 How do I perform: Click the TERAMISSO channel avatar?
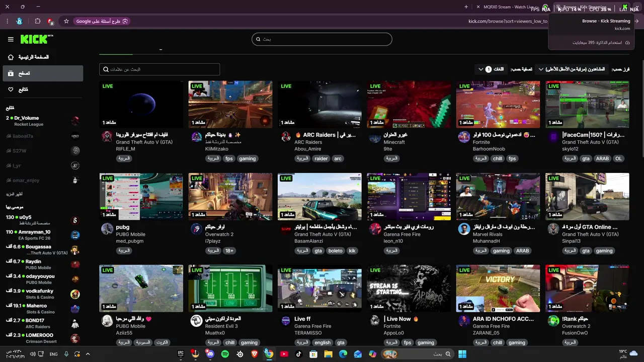[285, 321]
